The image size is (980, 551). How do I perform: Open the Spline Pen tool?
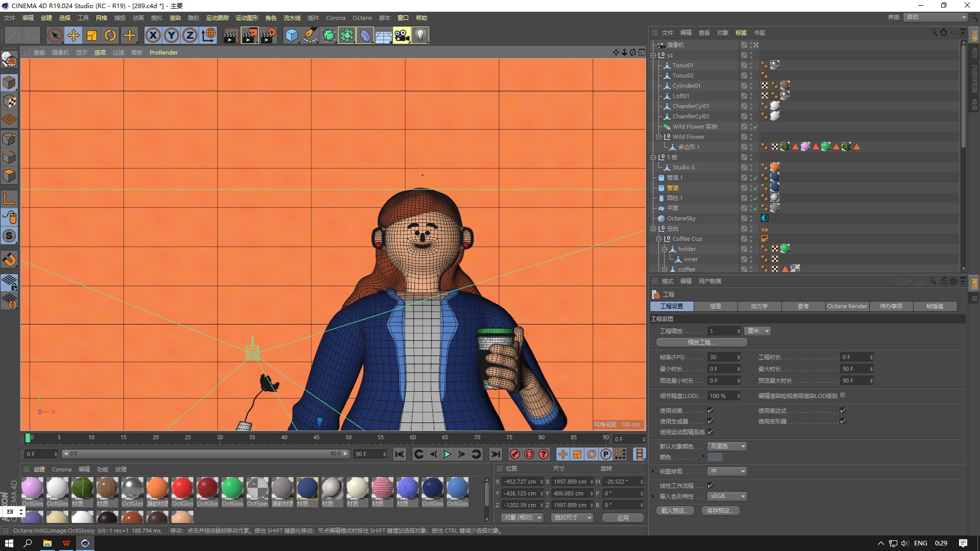pyautogui.click(x=310, y=36)
